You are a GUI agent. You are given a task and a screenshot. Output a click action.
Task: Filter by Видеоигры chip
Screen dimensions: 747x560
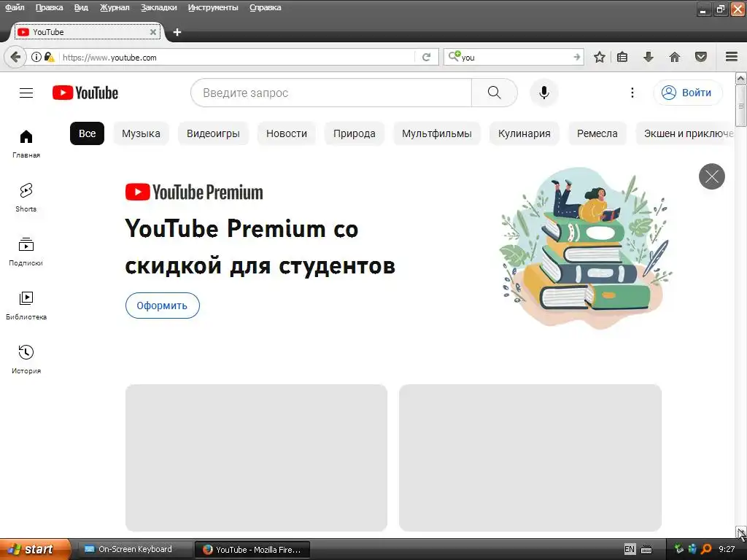213,133
